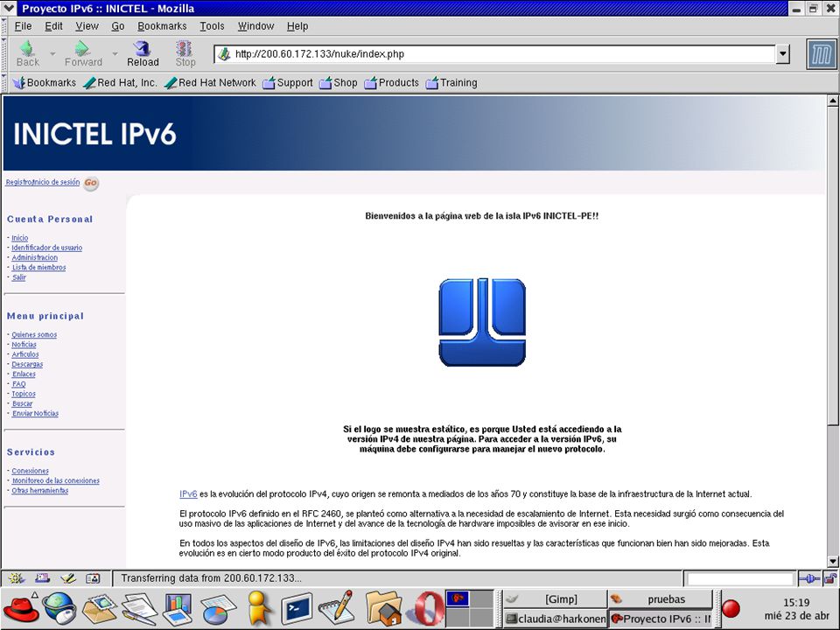The height and width of the screenshot is (630, 840).
Task: Open the Shop bookmark folder
Action: click(338, 82)
